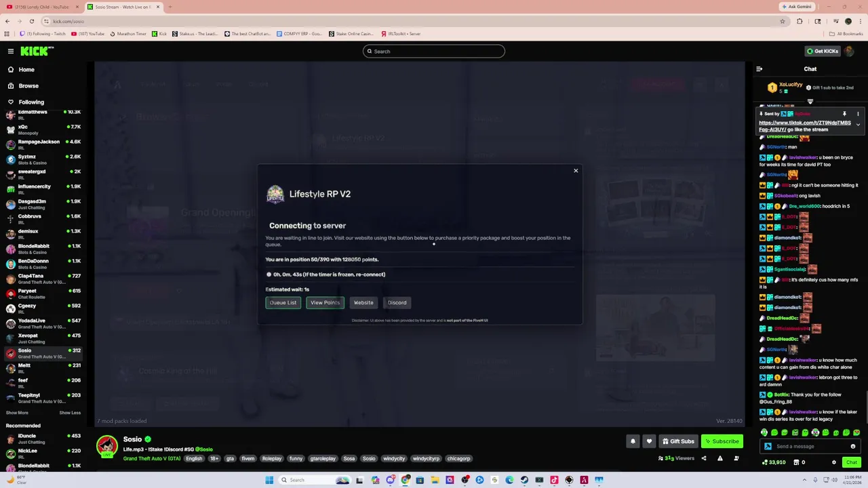Viewport: 868px width, 488px height.
Task: Click Show More in sidebar
Action: click(x=17, y=413)
